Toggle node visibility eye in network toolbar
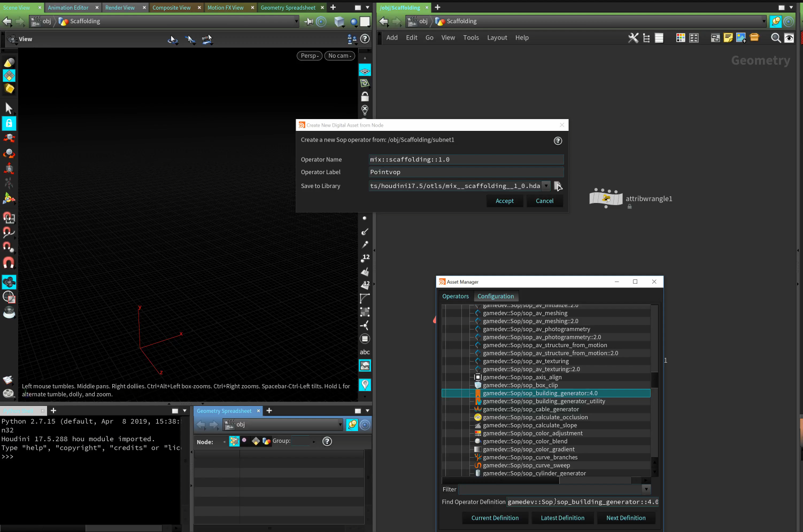 coord(789,37)
